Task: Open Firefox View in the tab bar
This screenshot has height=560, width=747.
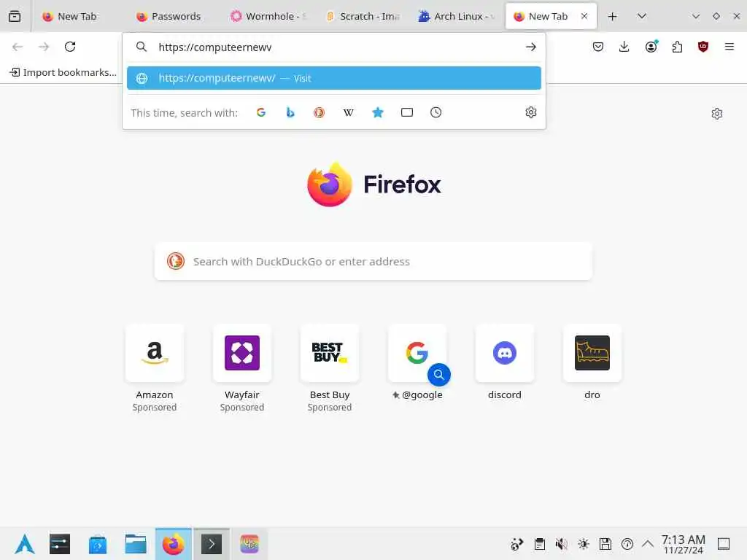Action: (x=15, y=16)
